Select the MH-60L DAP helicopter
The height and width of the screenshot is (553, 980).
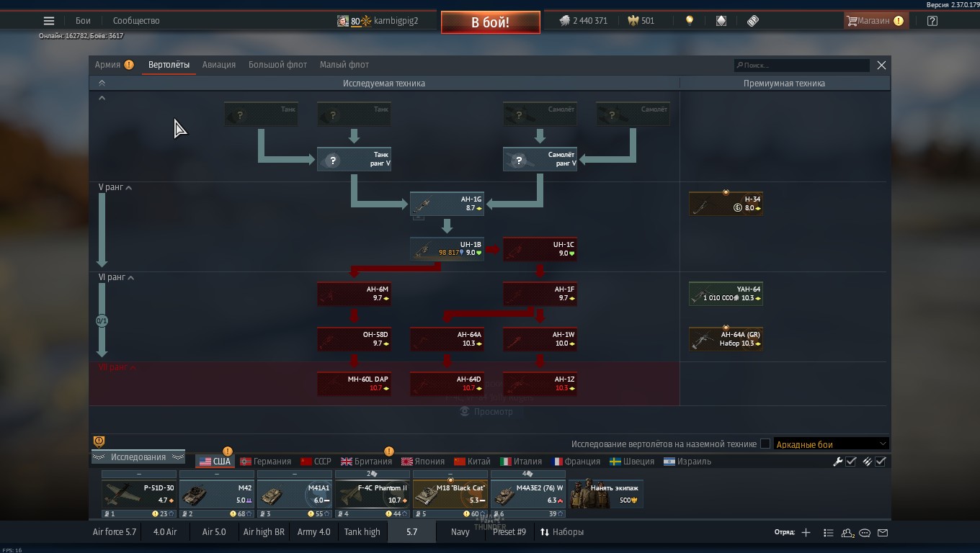click(x=355, y=384)
